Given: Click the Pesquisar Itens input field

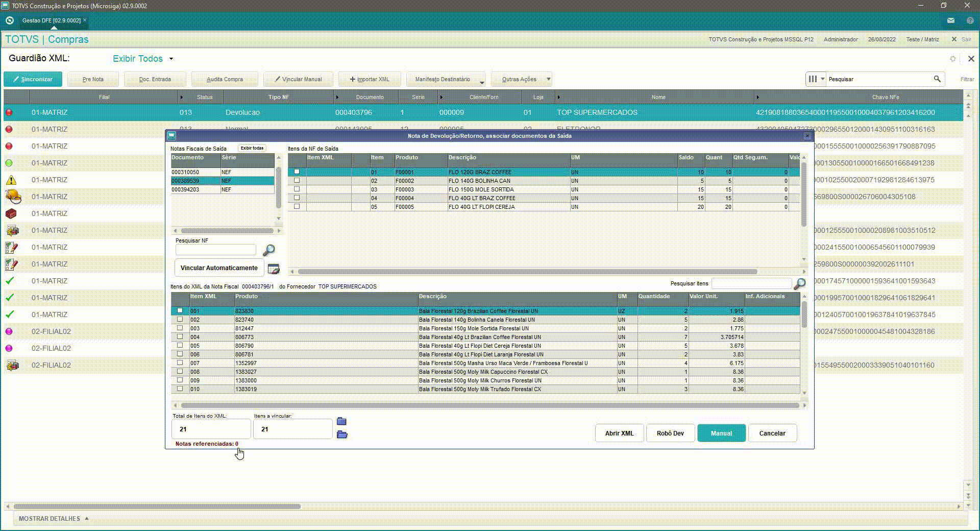Looking at the screenshot, I should click(751, 283).
